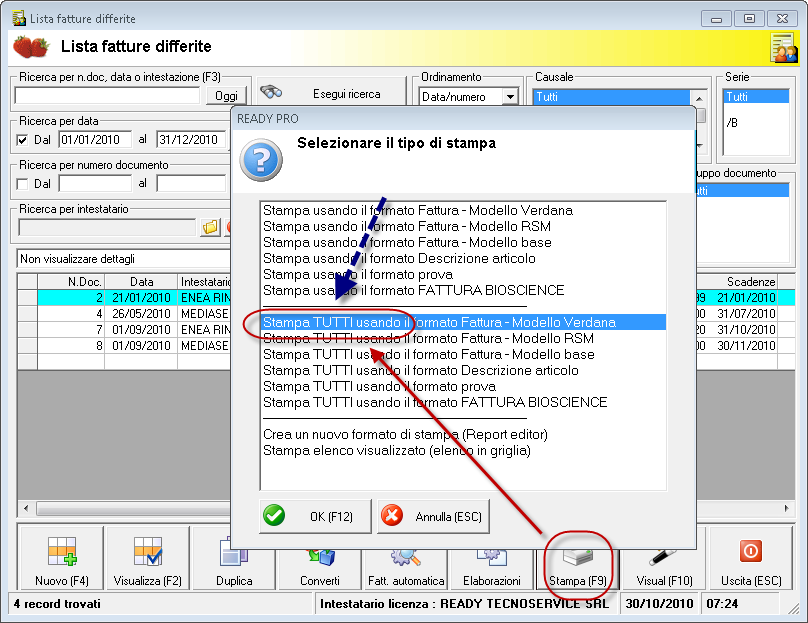Click the search field for n.doc, data o intestazione
Screen dimensions: 808x623
click(107, 96)
